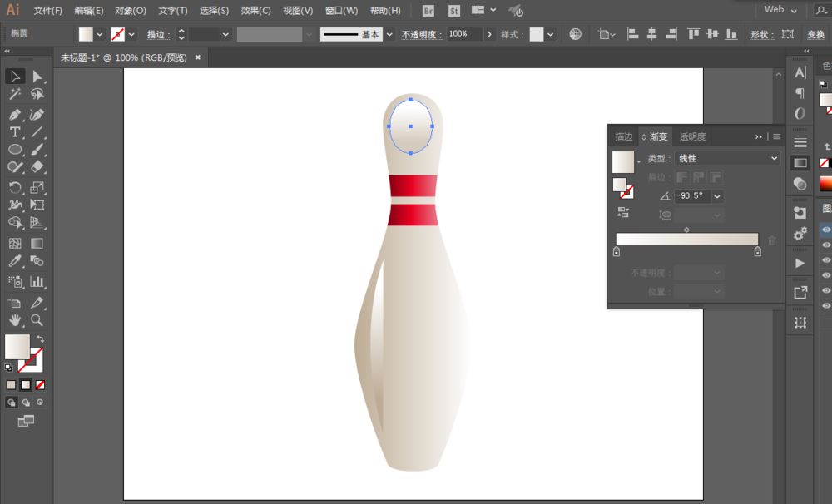Select the left gradient stop on the slider
Viewport: 832px width, 504px height.
(x=617, y=251)
